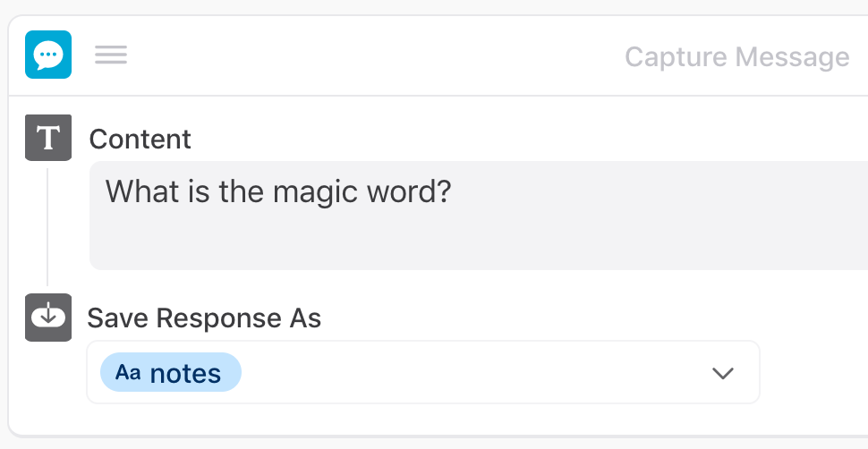Click the vertical connector line under T icon
The image size is (868, 449).
click(x=47, y=224)
